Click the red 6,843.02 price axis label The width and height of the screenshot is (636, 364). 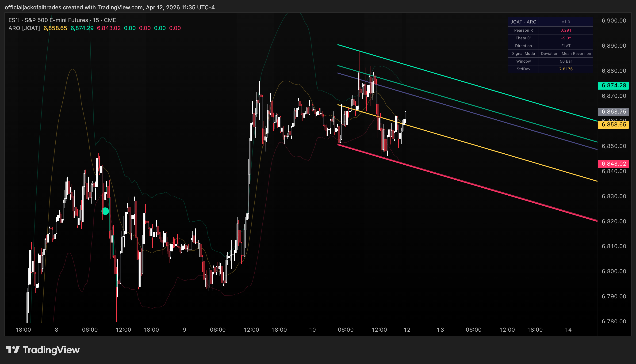[x=613, y=164]
